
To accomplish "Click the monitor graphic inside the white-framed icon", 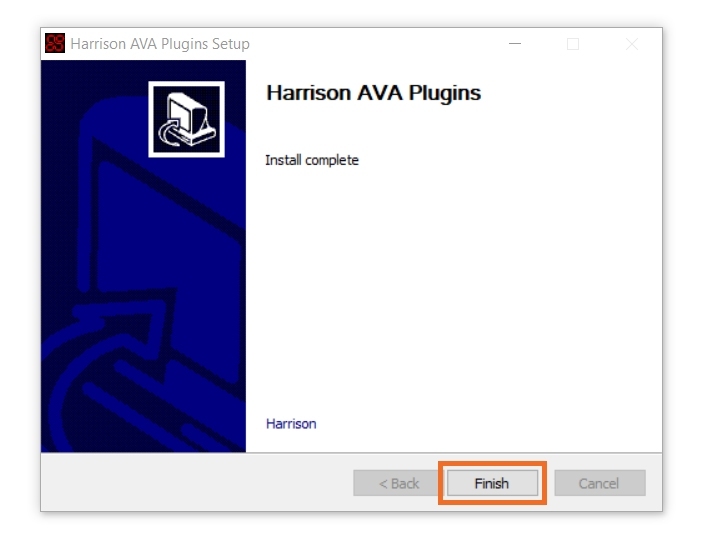I will click(191, 116).
